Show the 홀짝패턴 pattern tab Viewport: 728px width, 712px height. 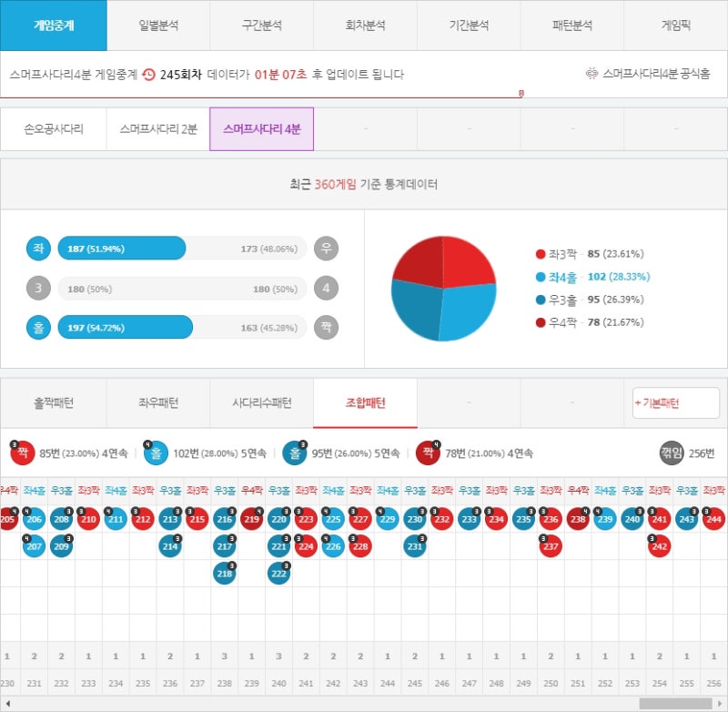[54, 402]
